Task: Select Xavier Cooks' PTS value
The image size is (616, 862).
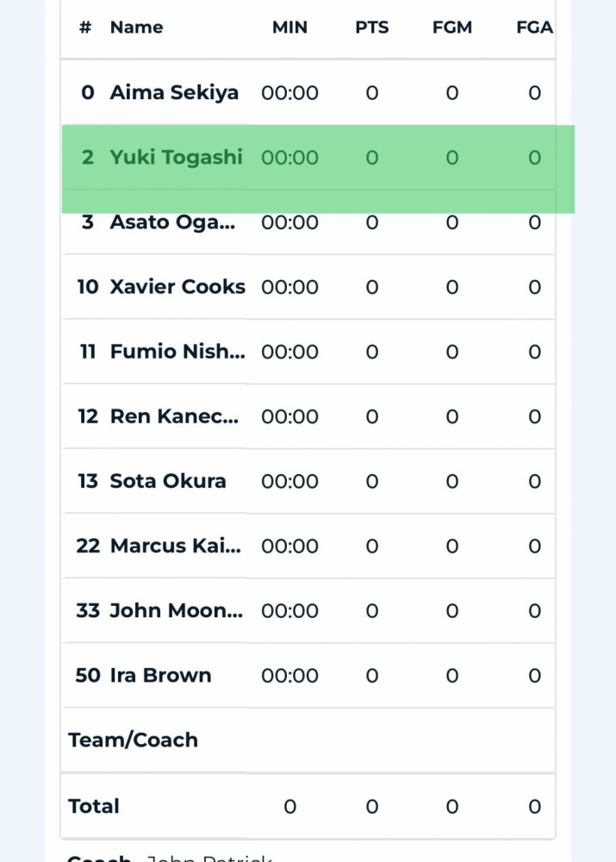Action: [372, 287]
